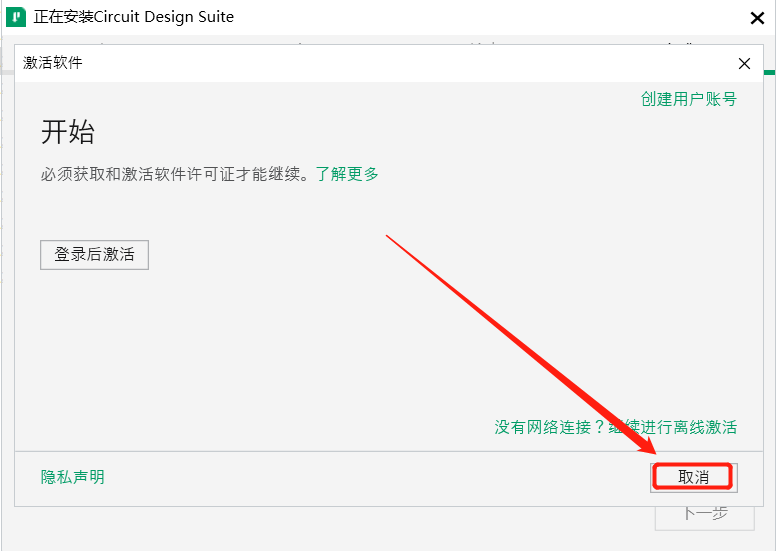
Task: Open the 隐私声明 privacy link
Action: [73, 477]
